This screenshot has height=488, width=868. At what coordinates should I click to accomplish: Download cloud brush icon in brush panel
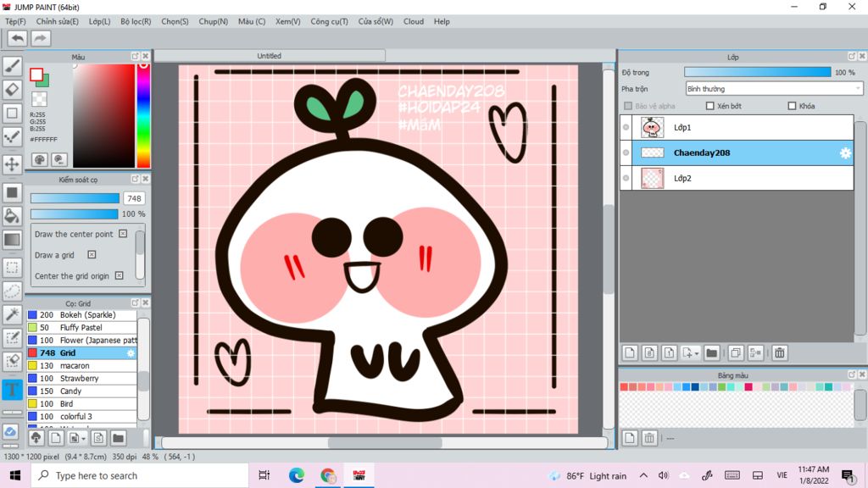pos(36,438)
